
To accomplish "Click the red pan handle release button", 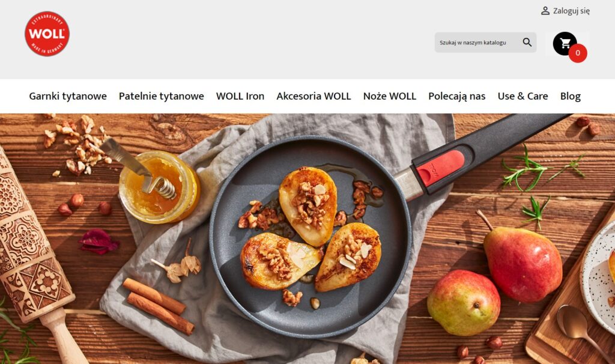I will [440, 168].
